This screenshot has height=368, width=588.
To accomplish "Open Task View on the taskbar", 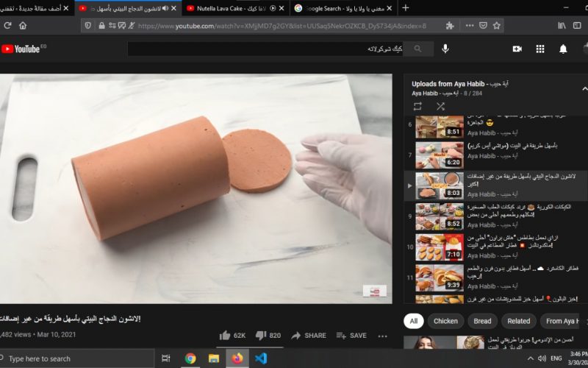I will coord(166,358).
